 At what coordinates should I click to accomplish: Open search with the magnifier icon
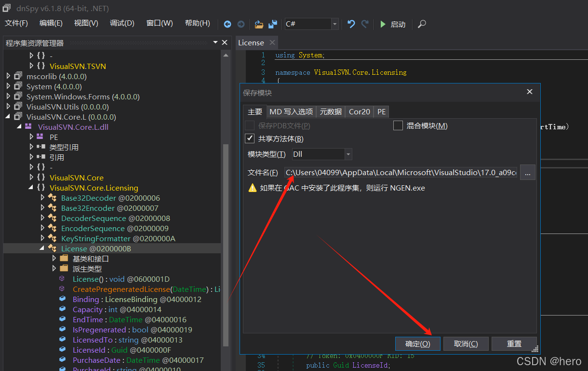point(422,24)
